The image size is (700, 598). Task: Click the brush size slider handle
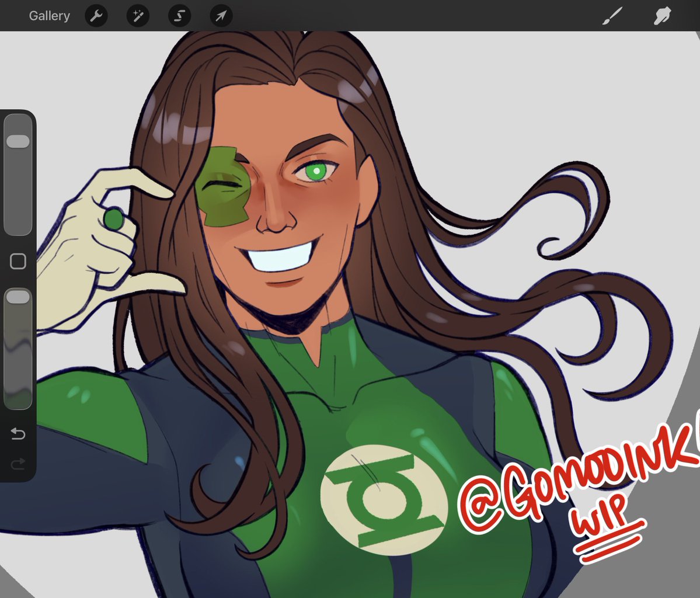[x=18, y=141]
